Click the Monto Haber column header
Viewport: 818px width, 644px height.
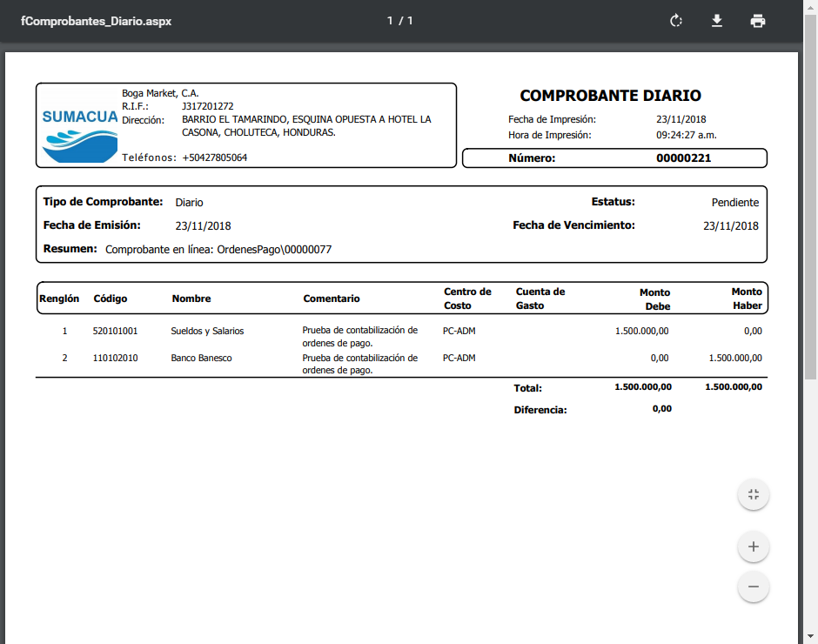pos(746,299)
